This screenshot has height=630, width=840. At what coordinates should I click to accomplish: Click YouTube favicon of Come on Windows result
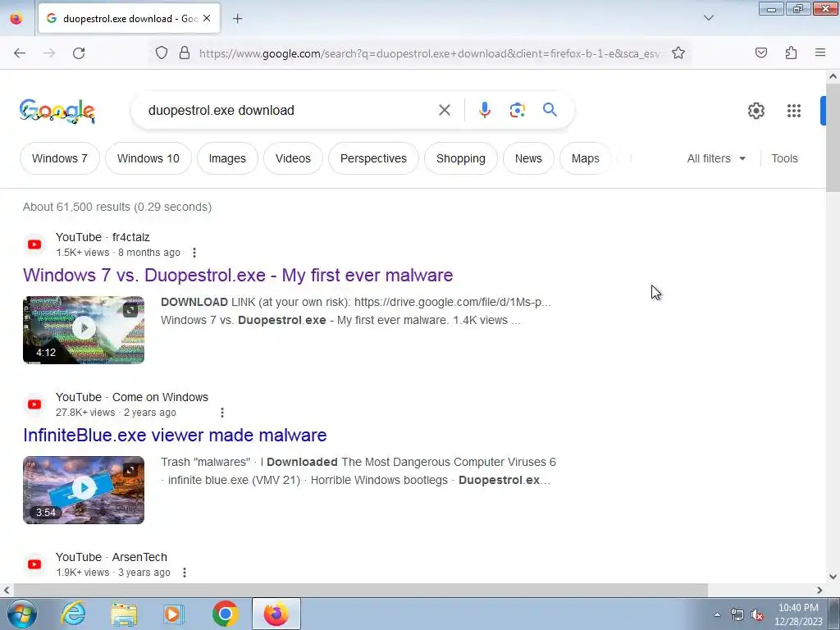tap(34, 404)
